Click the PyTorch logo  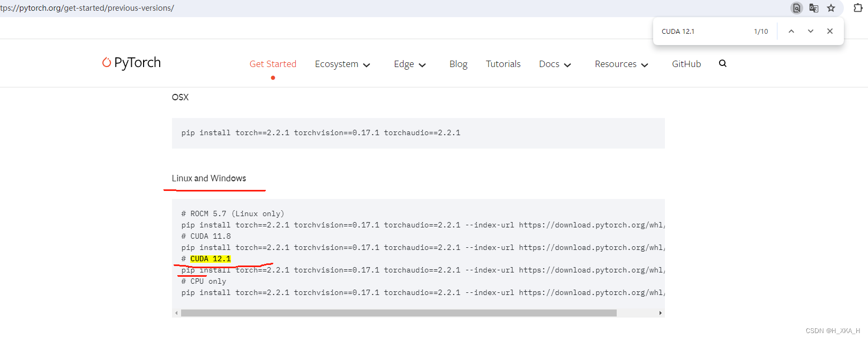(132, 63)
